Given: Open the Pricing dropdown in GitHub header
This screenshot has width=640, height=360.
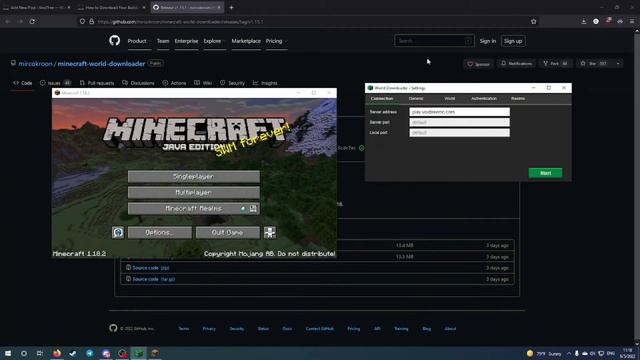Looking at the screenshot, I should pos(276,41).
